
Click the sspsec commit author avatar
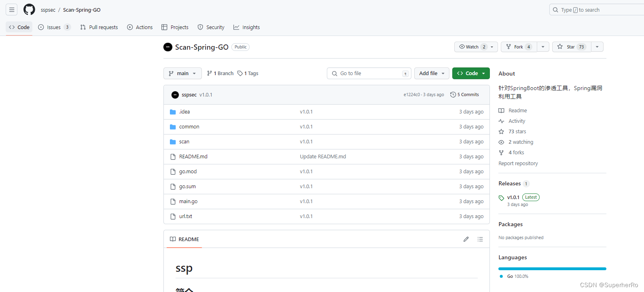pyautogui.click(x=175, y=95)
